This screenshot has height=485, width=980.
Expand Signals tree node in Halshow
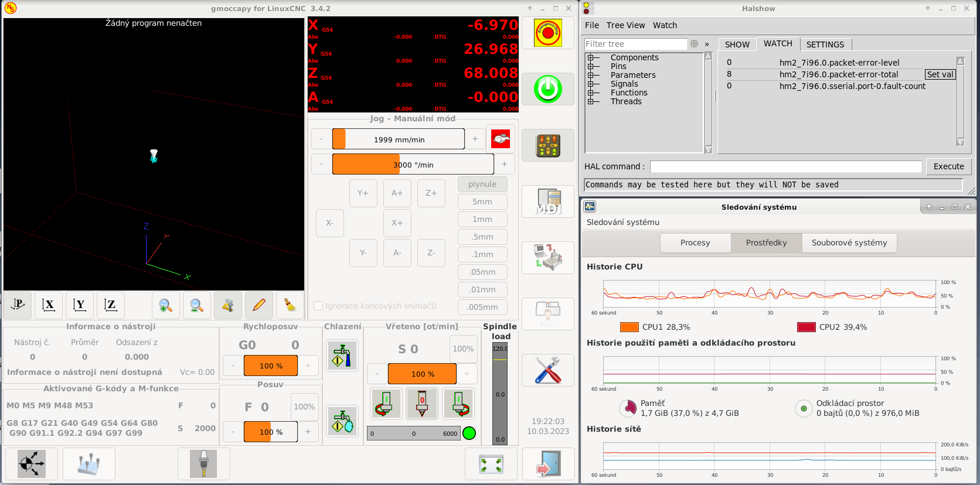(x=591, y=84)
